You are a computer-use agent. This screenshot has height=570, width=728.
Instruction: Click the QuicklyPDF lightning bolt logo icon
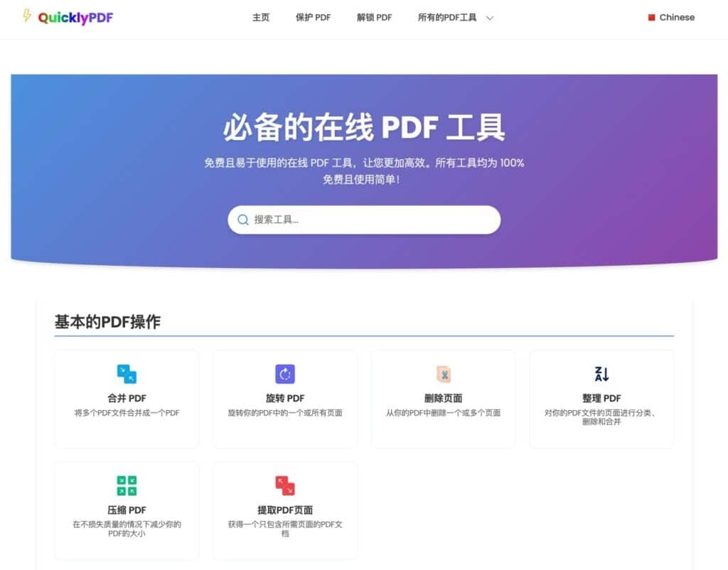tap(27, 16)
